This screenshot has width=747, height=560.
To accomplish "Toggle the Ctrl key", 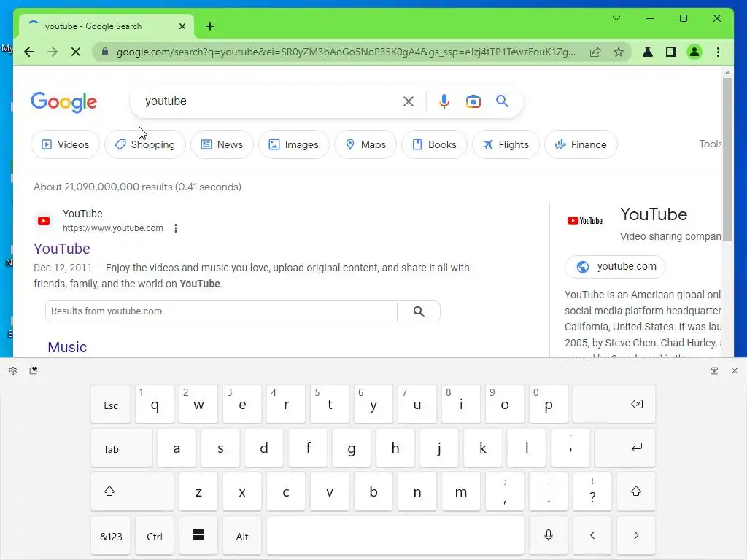I will [155, 536].
